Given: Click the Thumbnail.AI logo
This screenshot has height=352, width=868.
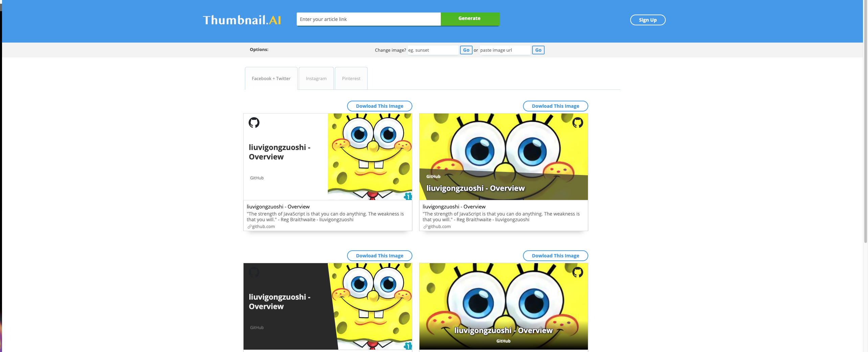Looking at the screenshot, I should [242, 20].
